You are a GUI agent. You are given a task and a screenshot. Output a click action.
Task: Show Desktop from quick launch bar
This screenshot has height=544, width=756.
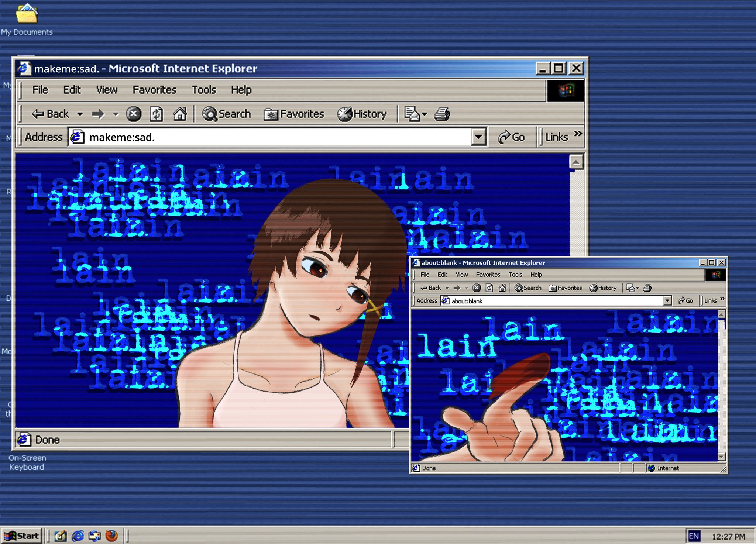click(x=60, y=536)
